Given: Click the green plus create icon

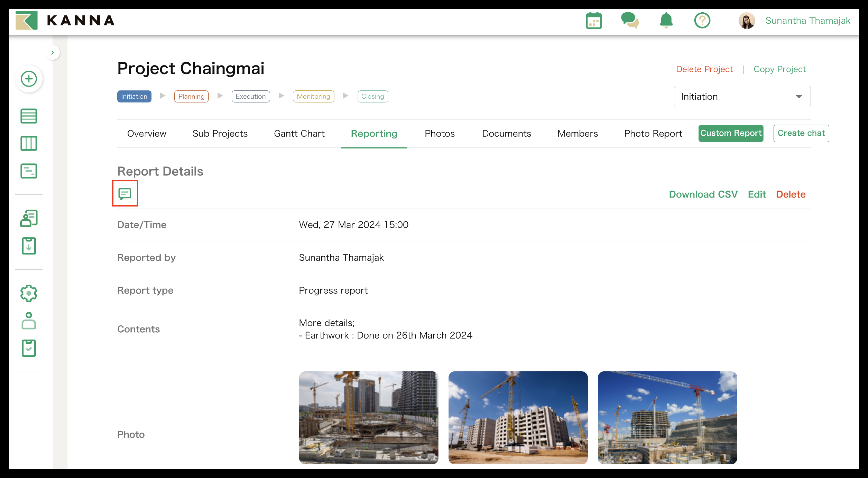Looking at the screenshot, I should (29, 79).
